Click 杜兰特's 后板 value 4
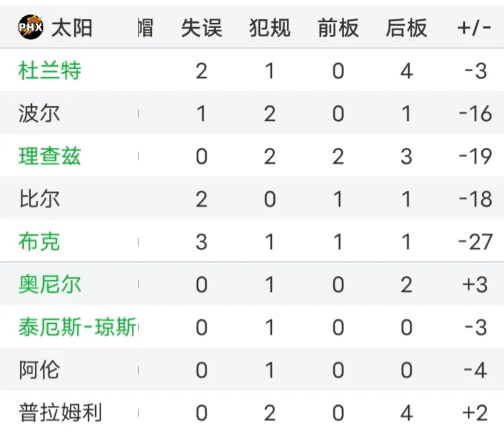 point(407,71)
